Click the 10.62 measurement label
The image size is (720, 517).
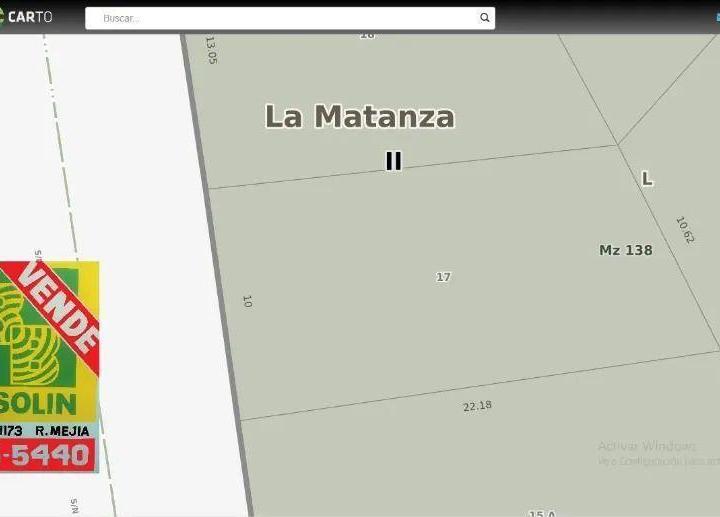(x=685, y=230)
